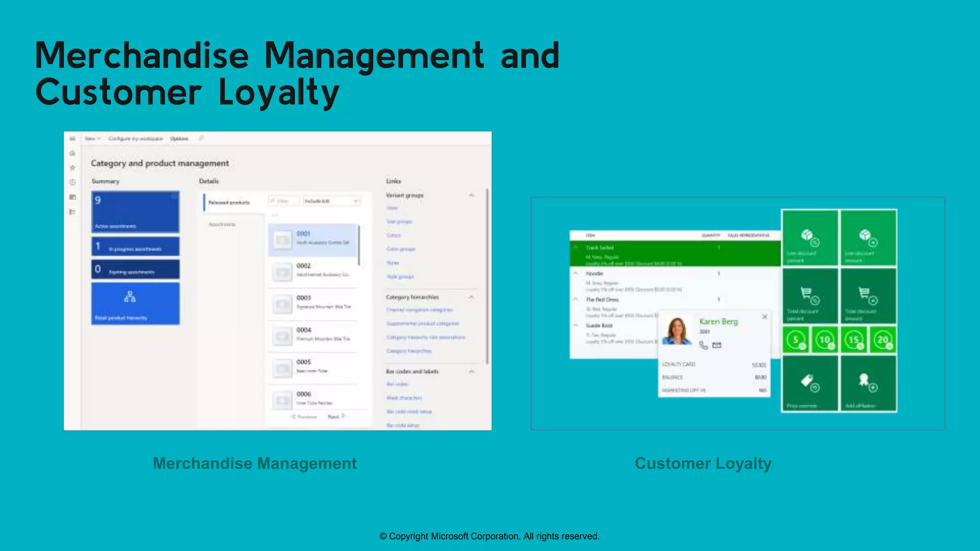The height and width of the screenshot is (551, 980).
Task: Open the Active assortments tile showing 9
Action: (135, 212)
